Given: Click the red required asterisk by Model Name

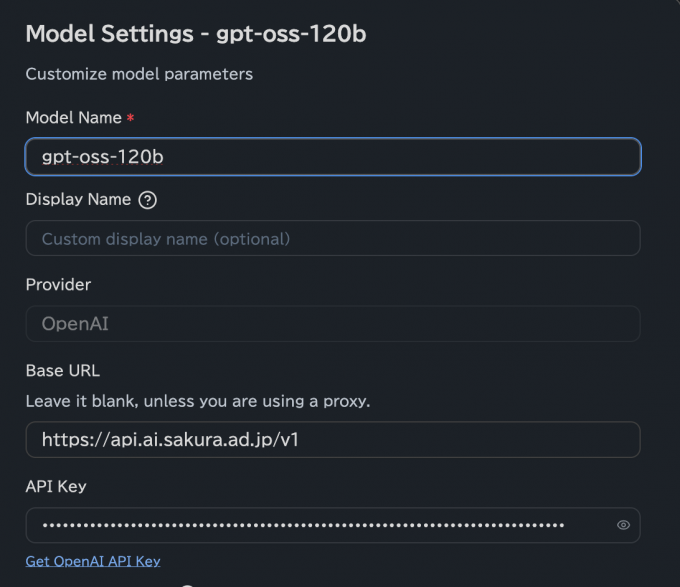Looking at the screenshot, I should point(130,118).
